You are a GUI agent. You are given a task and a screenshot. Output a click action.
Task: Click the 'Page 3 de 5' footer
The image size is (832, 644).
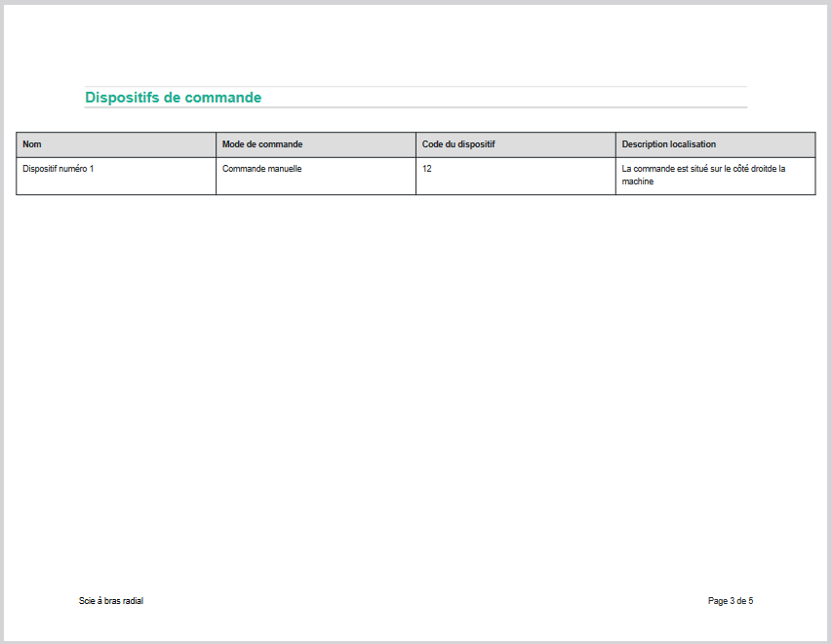(731, 601)
